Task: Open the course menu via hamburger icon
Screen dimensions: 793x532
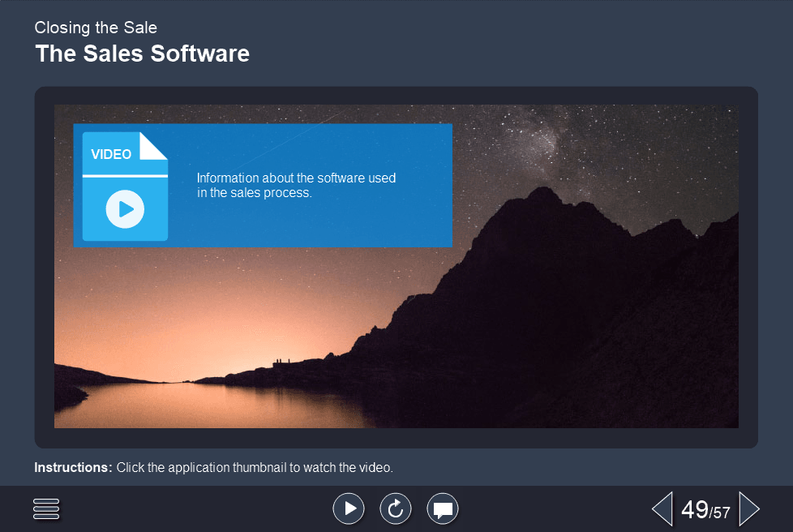Action: (46, 508)
